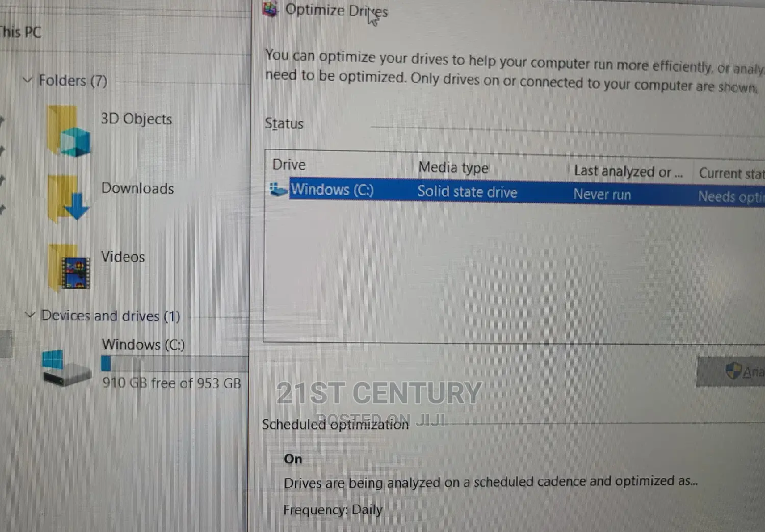The image size is (765, 532).
Task: Click the This PC heading text
Action: [20, 32]
